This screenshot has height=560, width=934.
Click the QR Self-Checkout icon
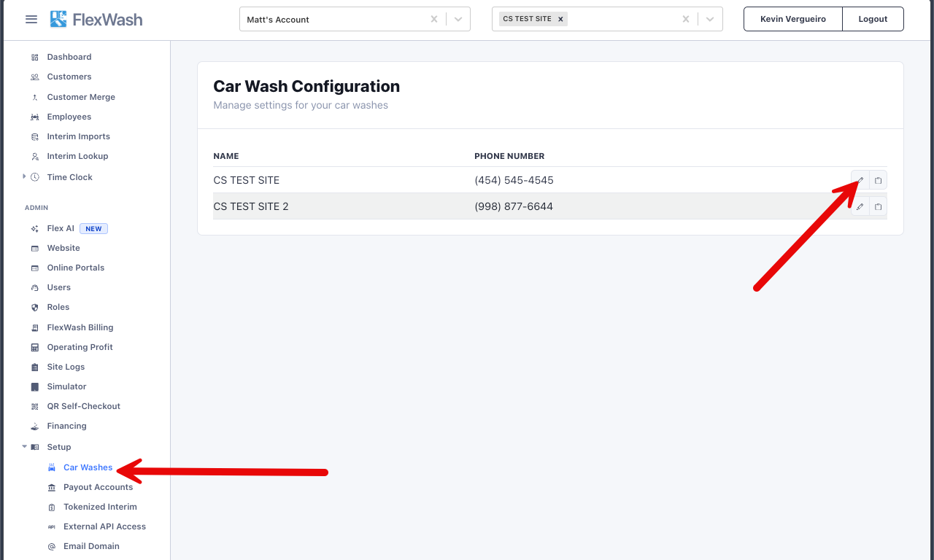click(35, 406)
